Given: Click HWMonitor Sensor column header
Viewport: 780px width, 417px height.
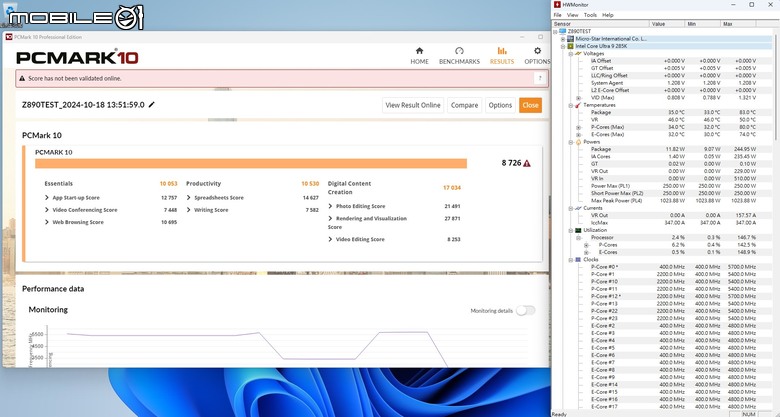Looking at the screenshot, I should click(601, 24).
